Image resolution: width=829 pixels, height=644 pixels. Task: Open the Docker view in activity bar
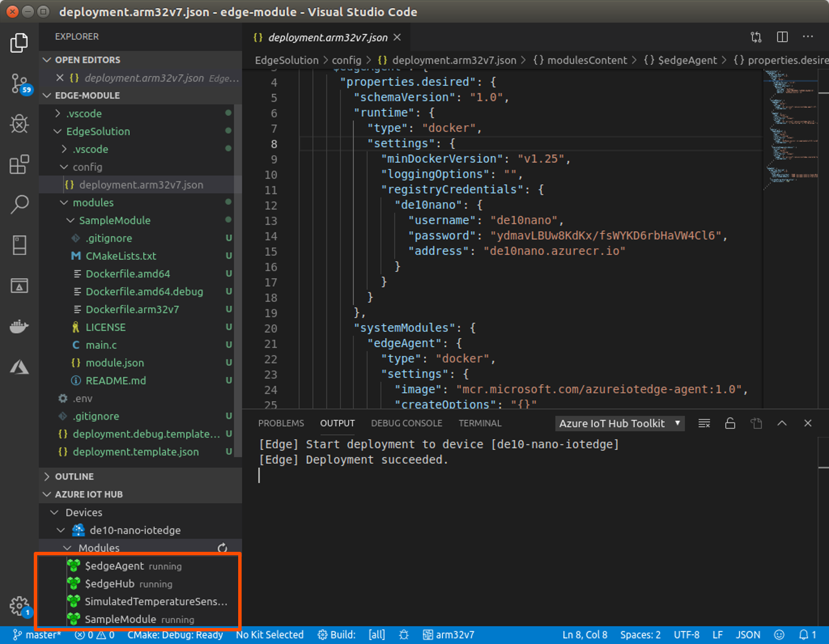coord(19,326)
